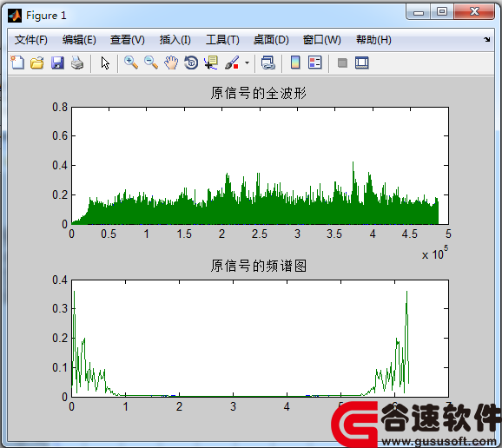502x448 pixels.
Task: Click the dock figure arrow at menu bar end
Action: (x=487, y=39)
